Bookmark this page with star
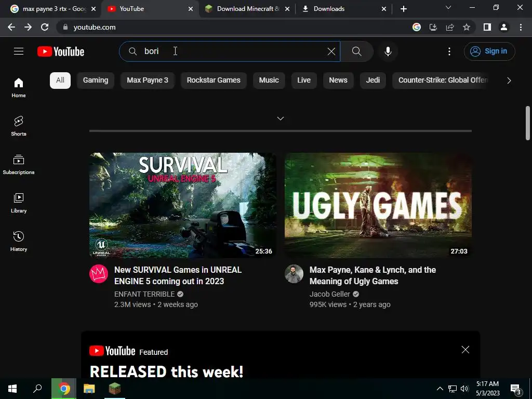This screenshot has height=399, width=532. click(467, 27)
